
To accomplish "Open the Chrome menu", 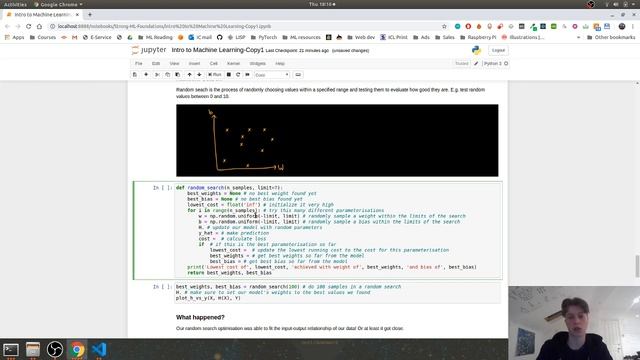I will pyautogui.click(x=633, y=26).
